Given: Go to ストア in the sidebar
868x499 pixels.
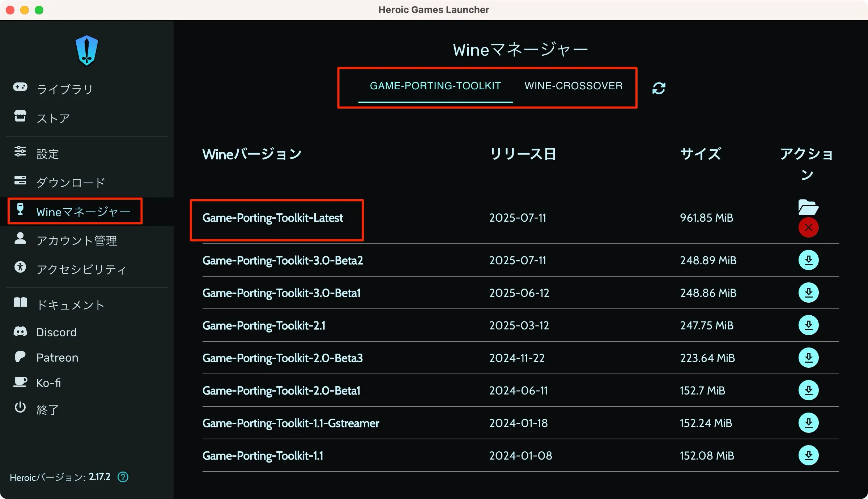Looking at the screenshot, I should tap(53, 118).
